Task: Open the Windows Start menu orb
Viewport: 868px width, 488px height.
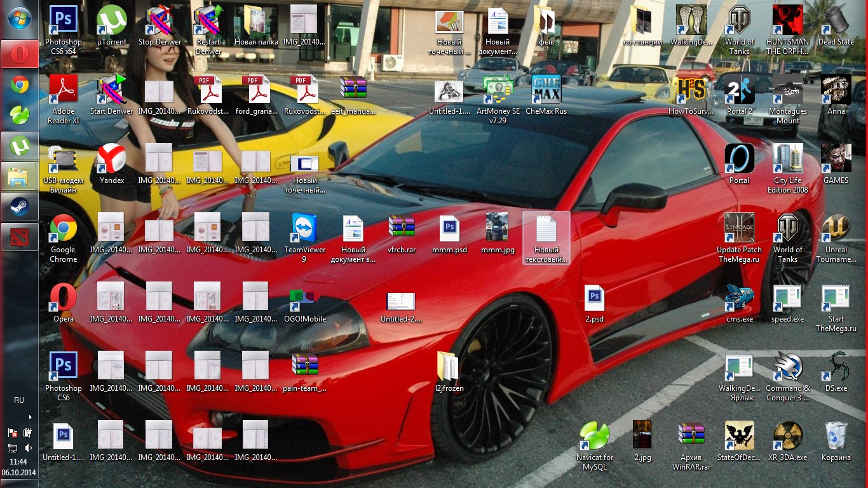Action: pyautogui.click(x=19, y=17)
